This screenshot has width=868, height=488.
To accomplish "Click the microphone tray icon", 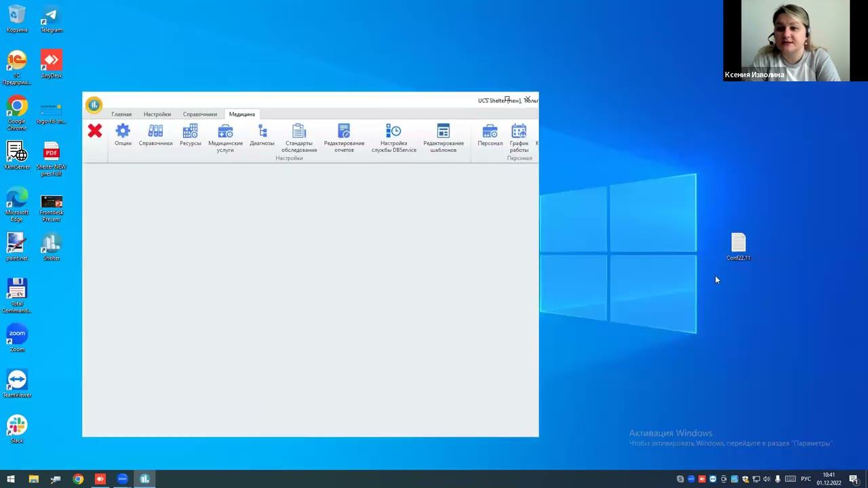I will 778,479.
